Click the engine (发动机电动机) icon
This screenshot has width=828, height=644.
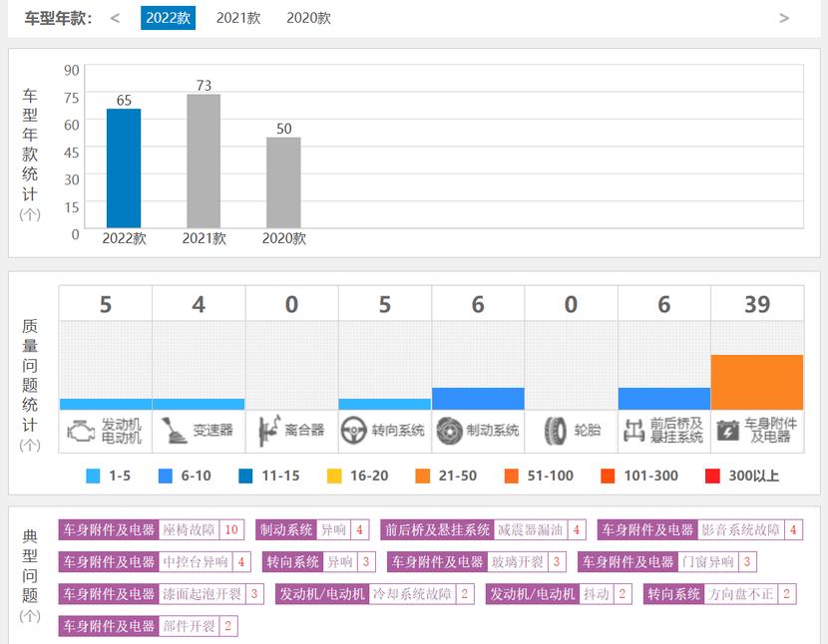pyautogui.click(x=80, y=431)
